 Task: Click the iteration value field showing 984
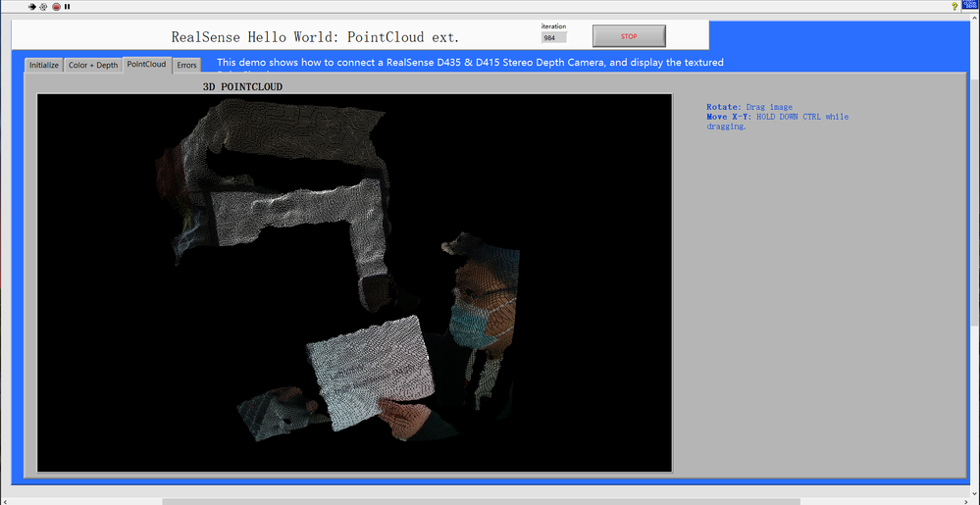pyautogui.click(x=554, y=37)
